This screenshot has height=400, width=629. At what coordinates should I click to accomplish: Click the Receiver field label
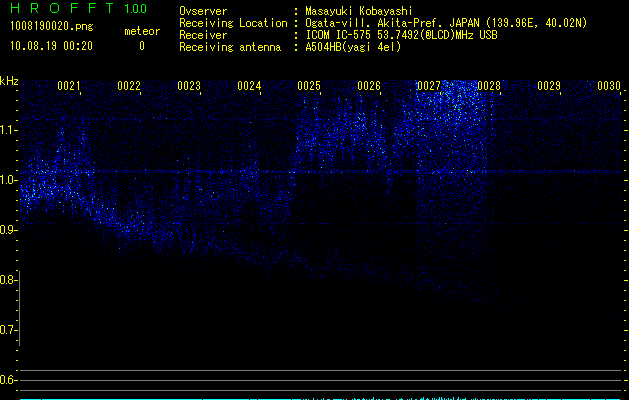[203, 35]
